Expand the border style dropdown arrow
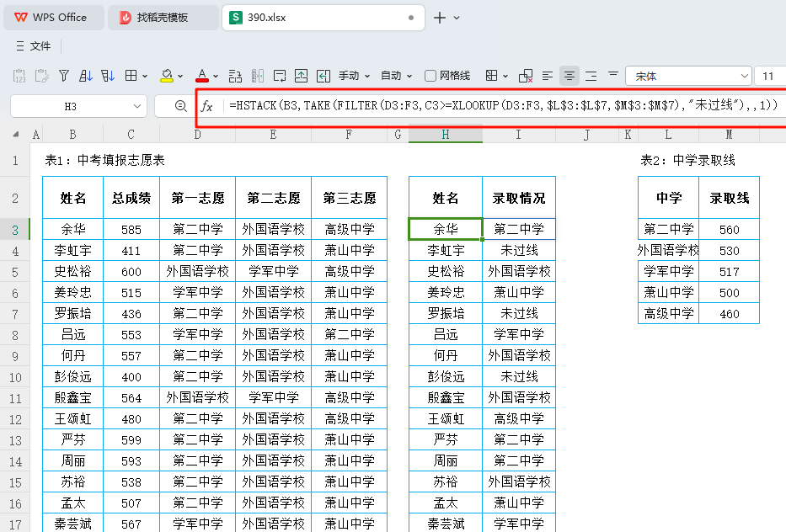The image size is (786, 532). (145, 77)
